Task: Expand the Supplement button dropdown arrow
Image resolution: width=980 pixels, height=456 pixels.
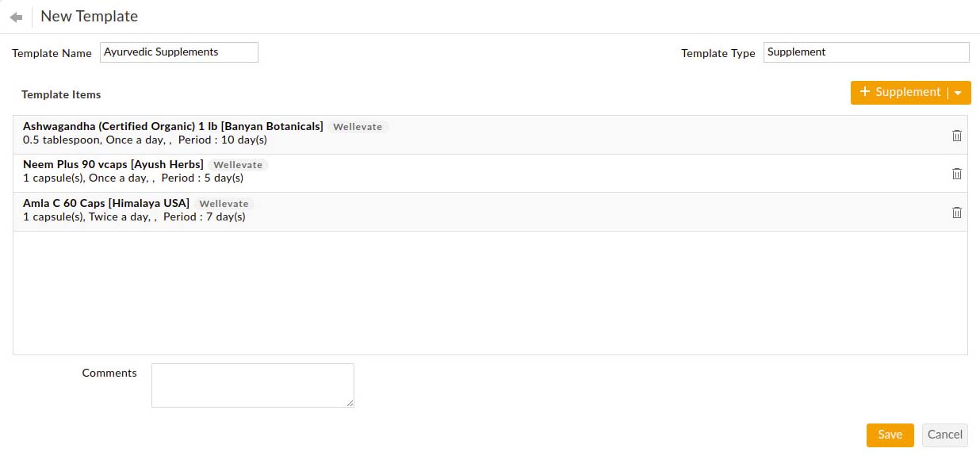Action: [959, 93]
